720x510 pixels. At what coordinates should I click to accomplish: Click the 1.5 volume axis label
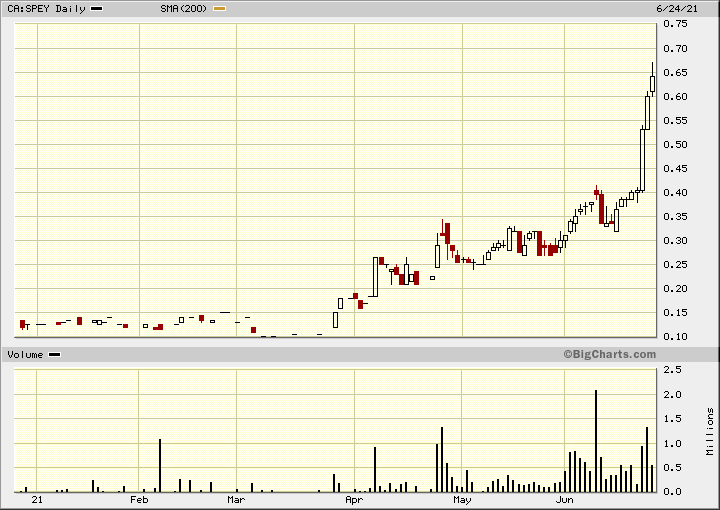673,419
